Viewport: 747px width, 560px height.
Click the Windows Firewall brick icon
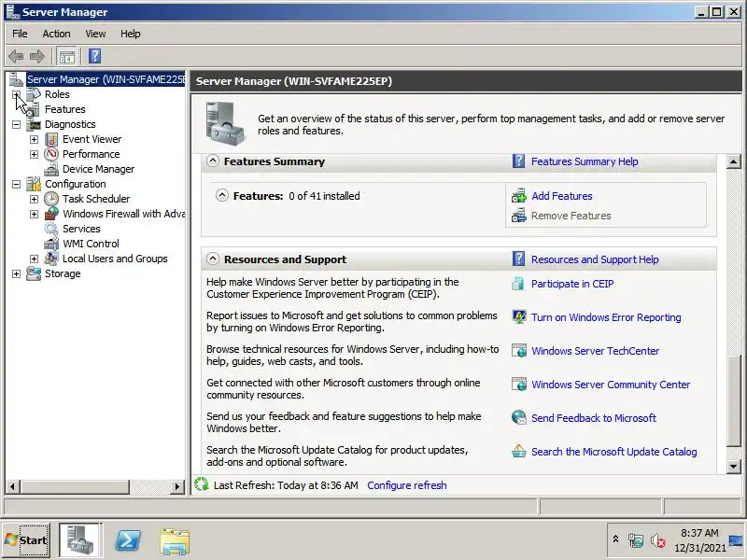pos(51,214)
